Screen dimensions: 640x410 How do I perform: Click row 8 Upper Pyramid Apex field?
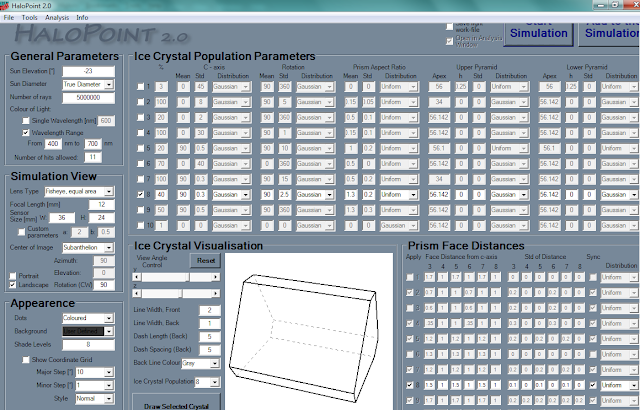tap(439, 195)
